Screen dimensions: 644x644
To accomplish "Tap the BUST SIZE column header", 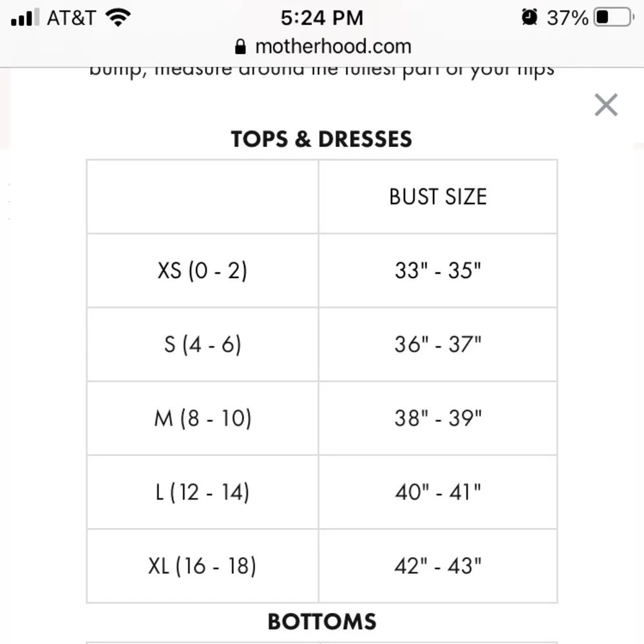I will 438,196.
